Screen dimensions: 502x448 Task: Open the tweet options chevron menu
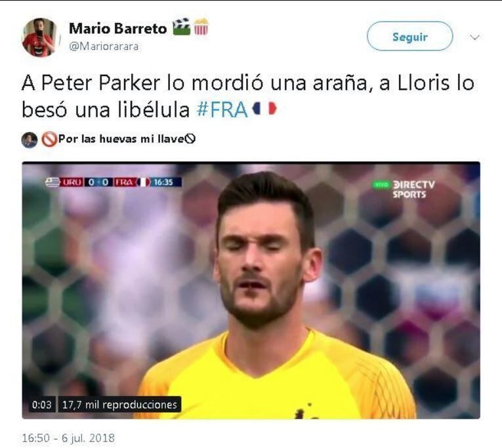tap(475, 37)
